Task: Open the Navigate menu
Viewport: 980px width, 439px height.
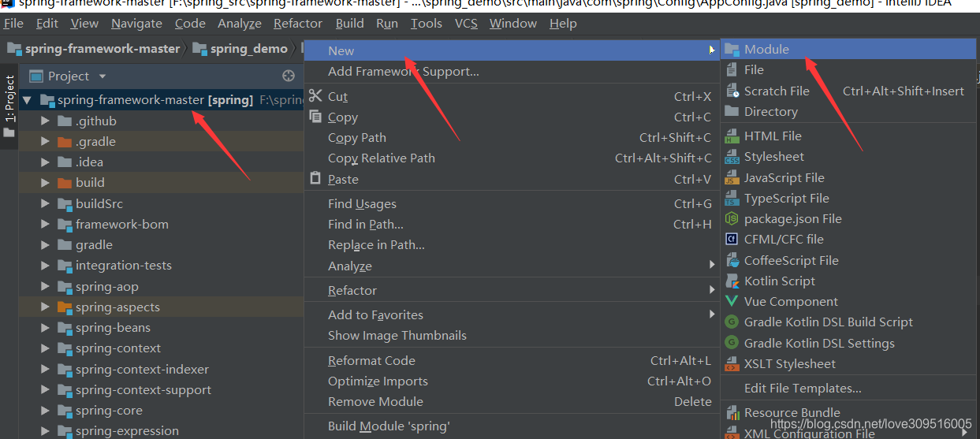Action: [x=137, y=24]
